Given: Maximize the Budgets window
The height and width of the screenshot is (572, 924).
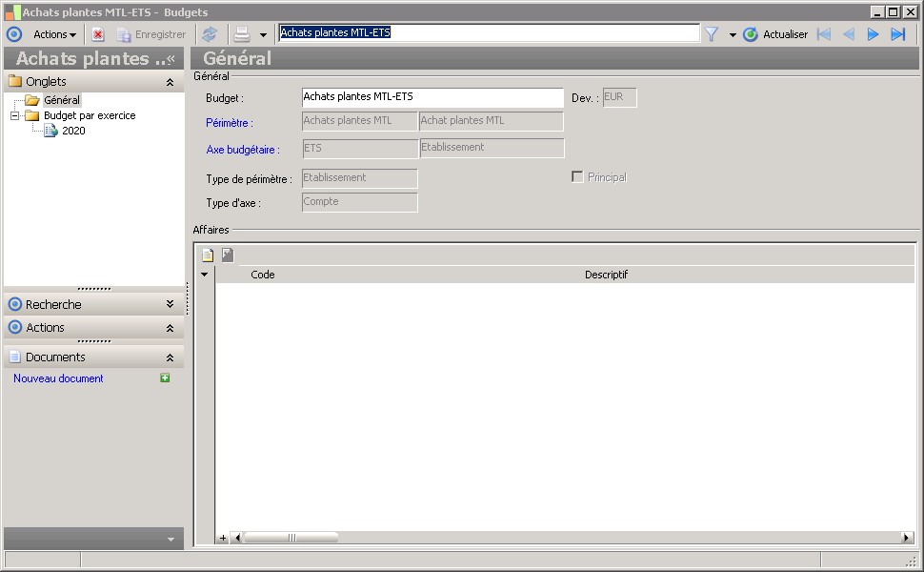Looking at the screenshot, I should 894,11.
